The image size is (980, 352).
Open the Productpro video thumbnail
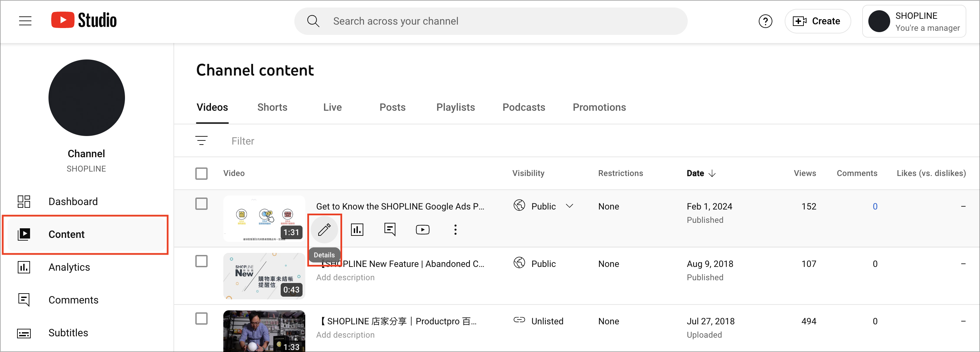click(264, 331)
